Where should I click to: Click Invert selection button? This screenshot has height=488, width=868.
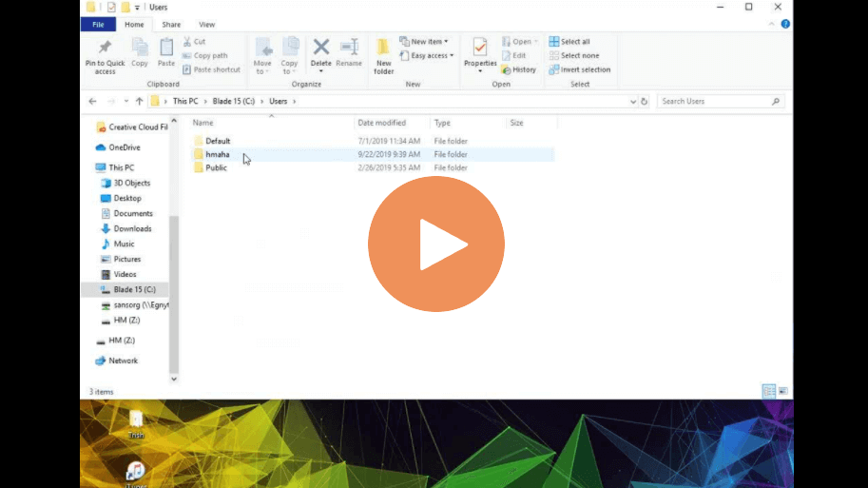[580, 69]
